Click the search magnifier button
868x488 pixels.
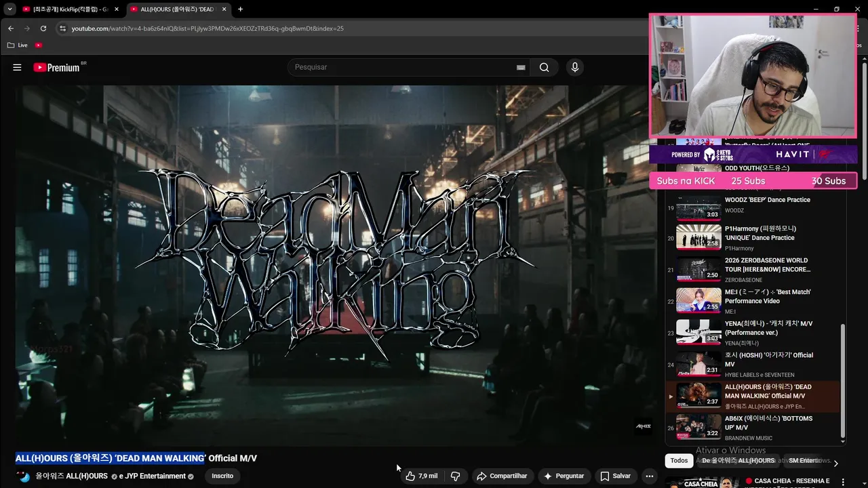(544, 67)
